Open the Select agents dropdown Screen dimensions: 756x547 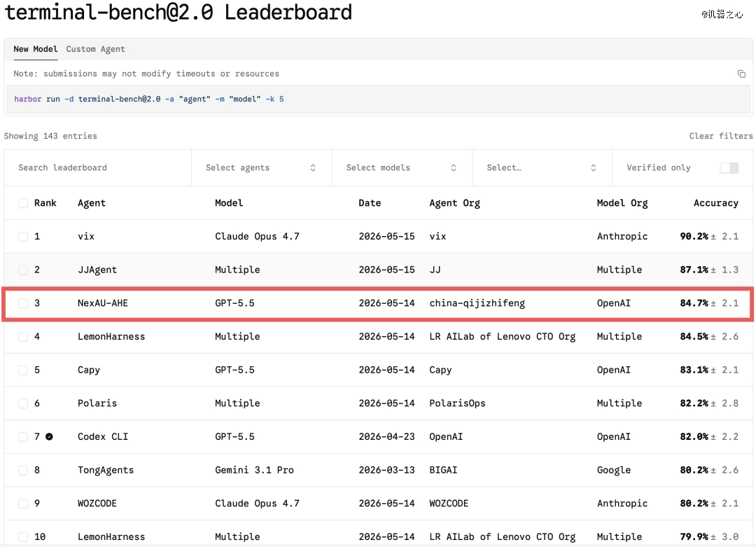(x=262, y=168)
